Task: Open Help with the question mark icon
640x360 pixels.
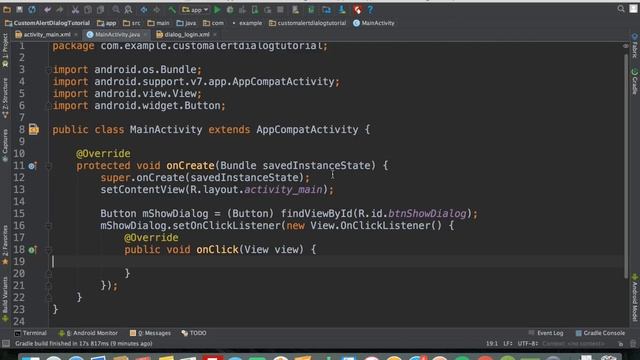Action: point(370,9)
